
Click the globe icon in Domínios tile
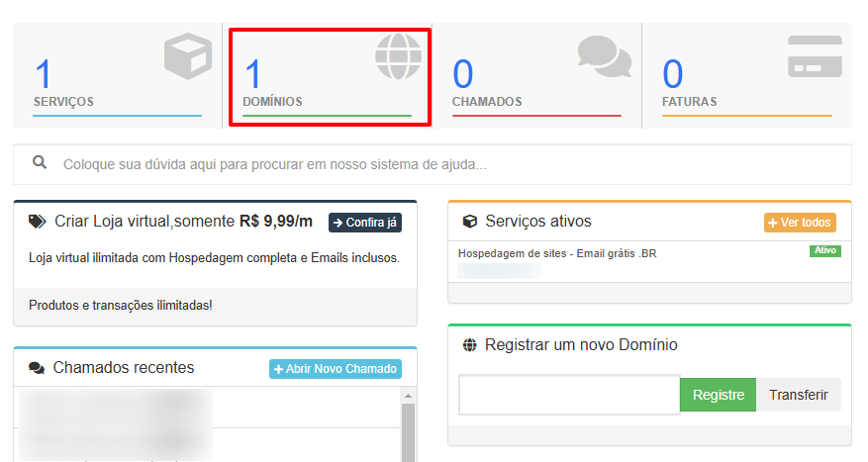point(398,56)
